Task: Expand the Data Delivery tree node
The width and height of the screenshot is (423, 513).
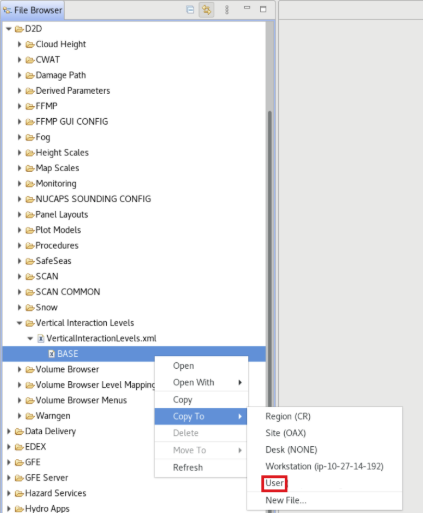Action: click(9, 431)
